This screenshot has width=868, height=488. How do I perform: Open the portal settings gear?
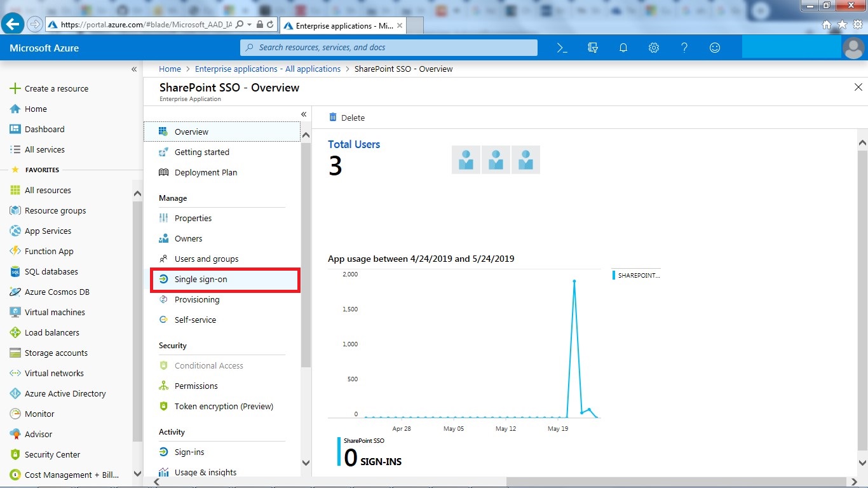point(653,47)
